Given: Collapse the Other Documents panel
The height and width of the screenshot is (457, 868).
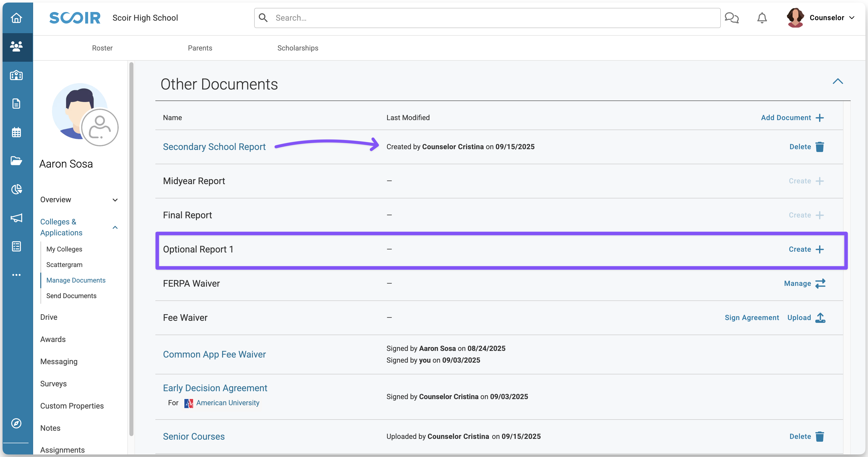Looking at the screenshot, I should 838,81.
